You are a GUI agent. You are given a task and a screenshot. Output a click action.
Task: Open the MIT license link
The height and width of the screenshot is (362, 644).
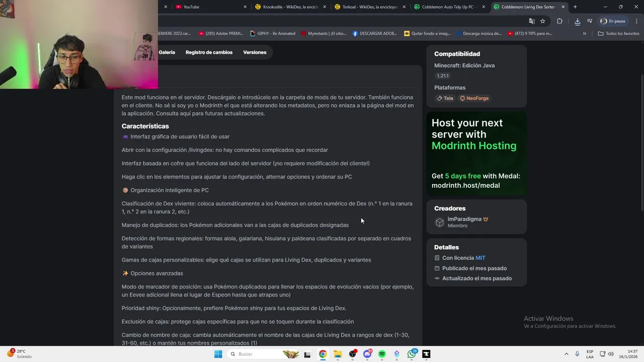click(x=480, y=258)
